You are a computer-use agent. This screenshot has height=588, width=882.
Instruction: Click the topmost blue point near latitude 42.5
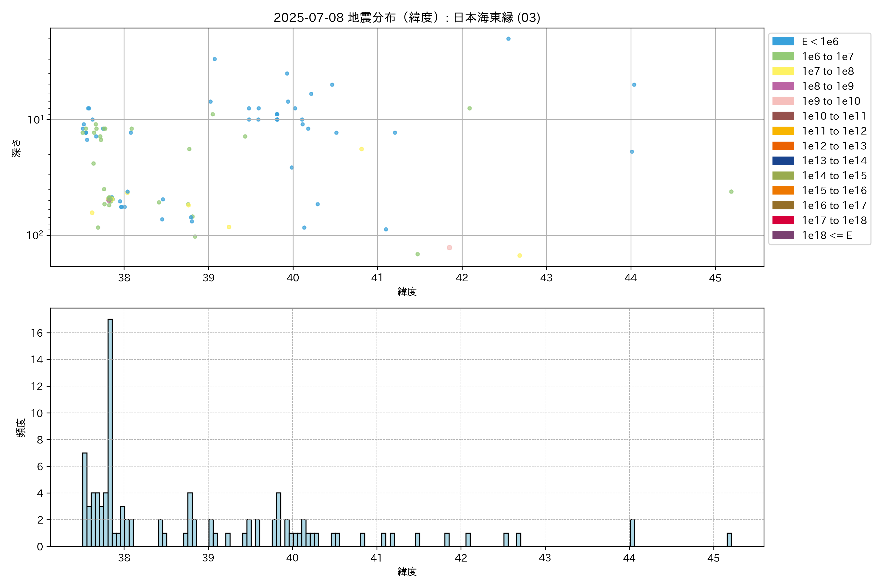pos(508,39)
